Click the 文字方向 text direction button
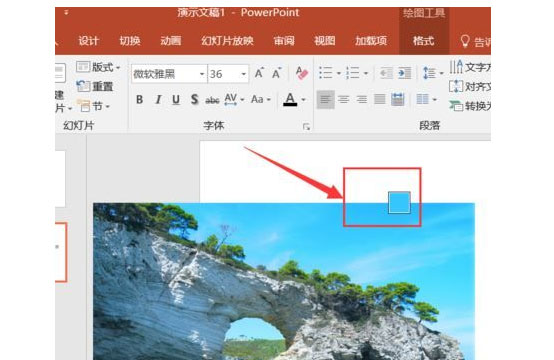Image resolution: width=554 pixels, height=360 pixels. pos(470,67)
